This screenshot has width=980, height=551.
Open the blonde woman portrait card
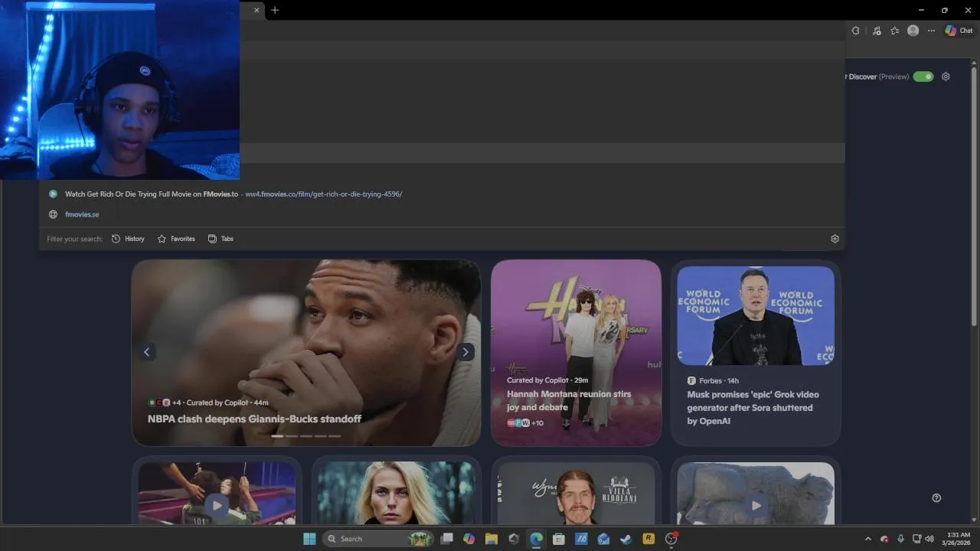396,493
